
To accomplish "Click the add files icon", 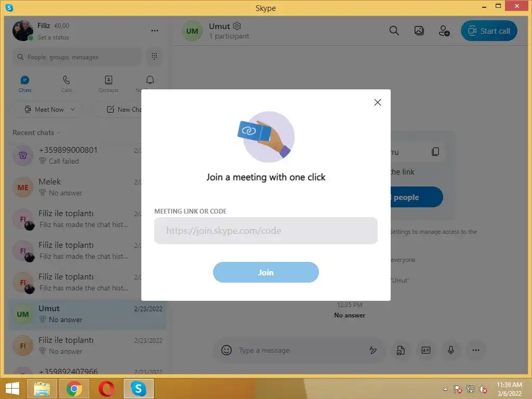I will pos(401,350).
